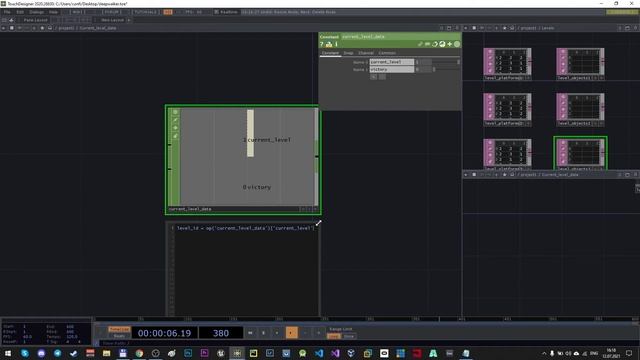Adjust the current_level value slider
This screenshot has width=640, height=360.
[446, 62]
